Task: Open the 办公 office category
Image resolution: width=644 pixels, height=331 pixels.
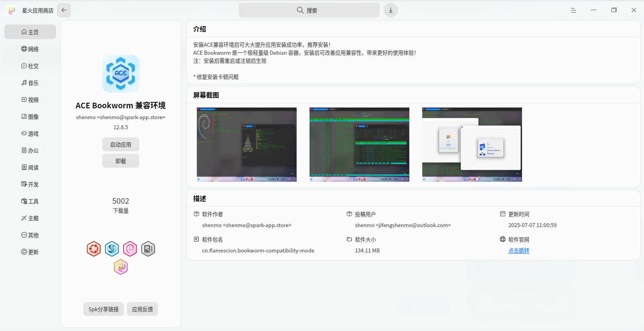Action: pyautogui.click(x=30, y=150)
